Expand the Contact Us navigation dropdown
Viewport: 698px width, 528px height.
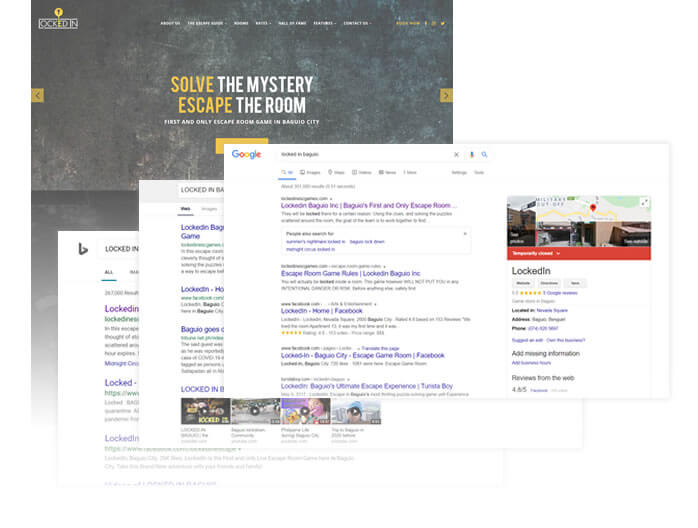357,23
